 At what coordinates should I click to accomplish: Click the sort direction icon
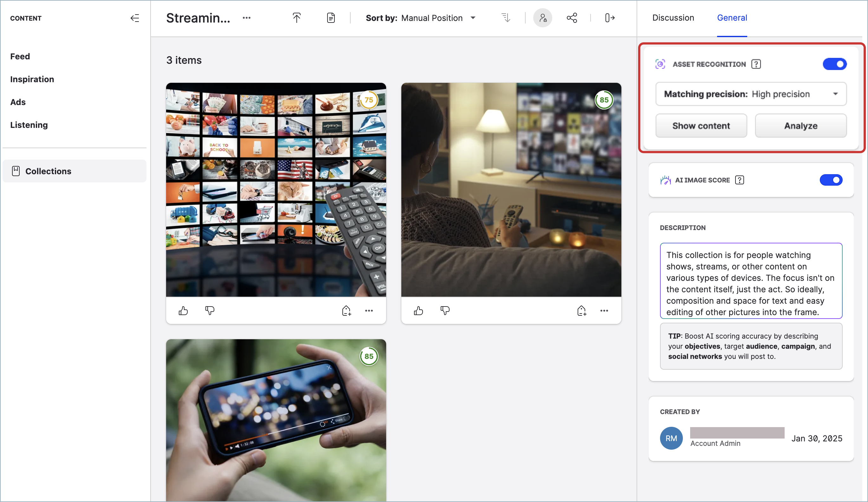coord(506,18)
